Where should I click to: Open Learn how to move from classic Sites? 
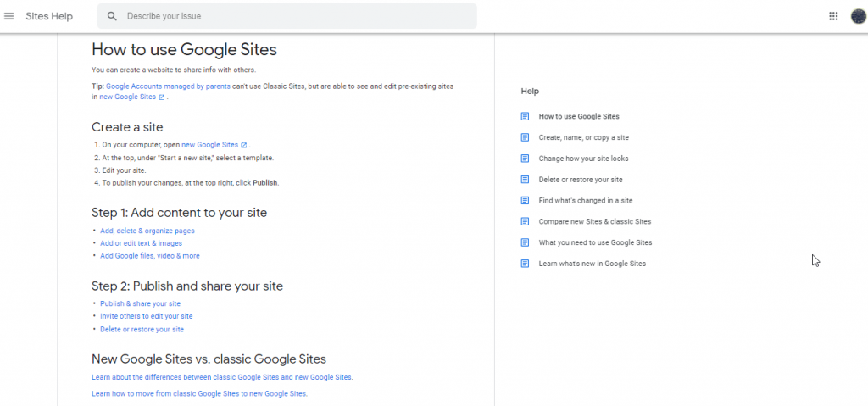(x=199, y=394)
